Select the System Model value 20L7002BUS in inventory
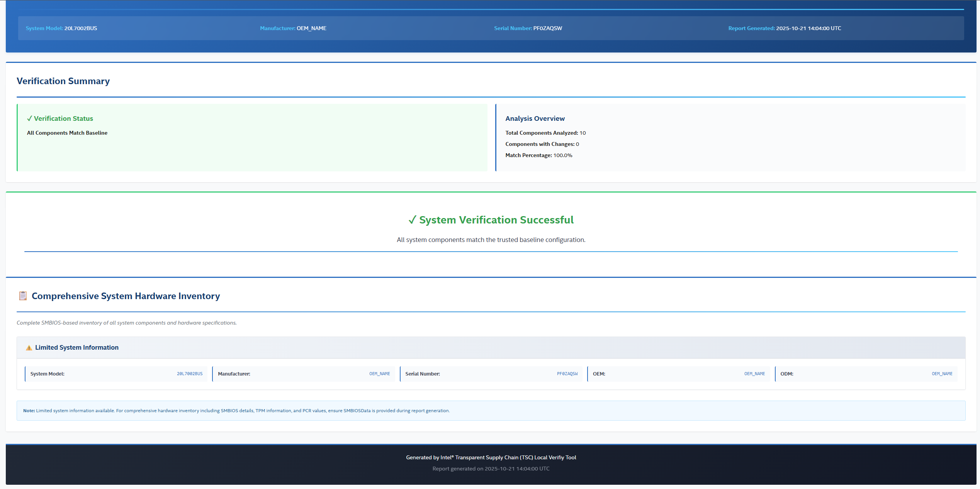This screenshot has width=980, height=489. tap(189, 374)
